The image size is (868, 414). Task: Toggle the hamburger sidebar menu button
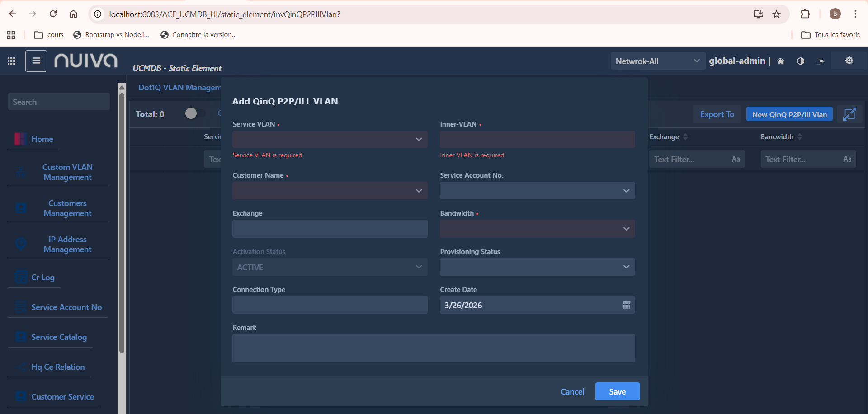pyautogui.click(x=36, y=61)
